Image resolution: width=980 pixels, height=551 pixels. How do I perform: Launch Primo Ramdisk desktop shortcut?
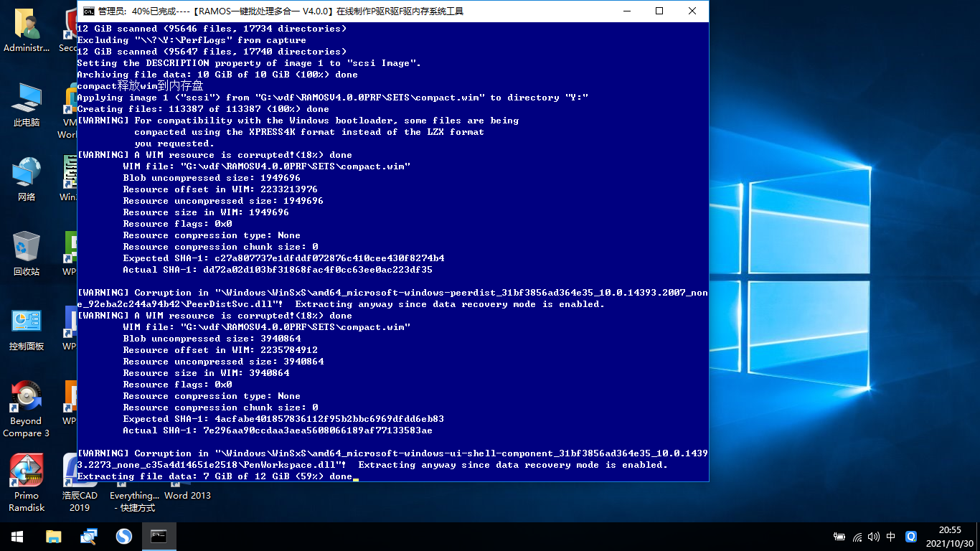pos(27,476)
